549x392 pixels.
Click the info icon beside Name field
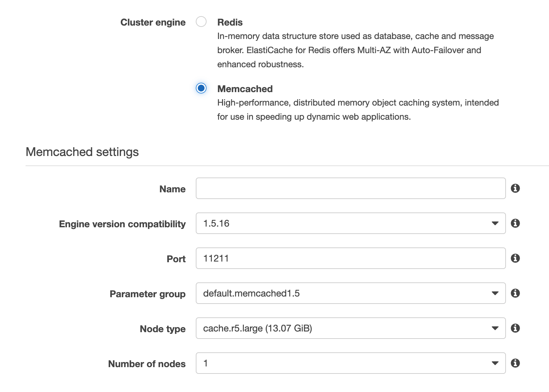tap(515, 188)
